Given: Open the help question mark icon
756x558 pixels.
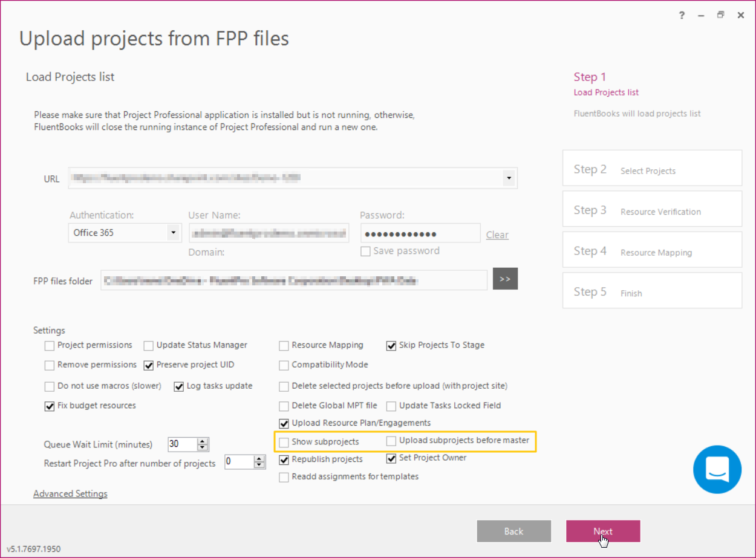Looking at the screenshot, I should tap(681, 15).
